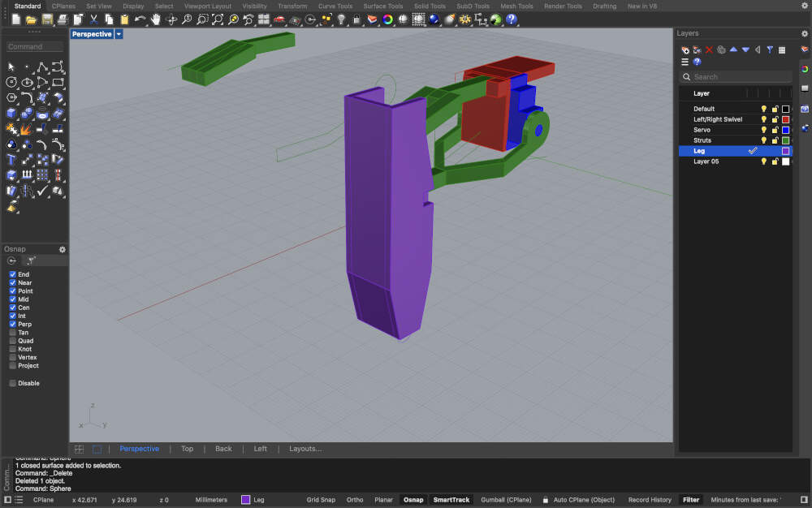Move layer down with the down arrow icon
Screen dimensions: 812x508
(745, 50)
